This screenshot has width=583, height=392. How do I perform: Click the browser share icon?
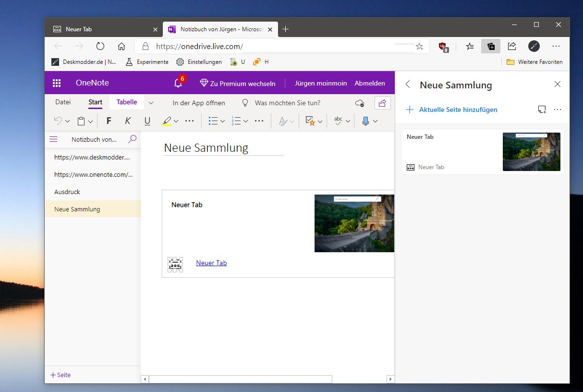point(512,46)
